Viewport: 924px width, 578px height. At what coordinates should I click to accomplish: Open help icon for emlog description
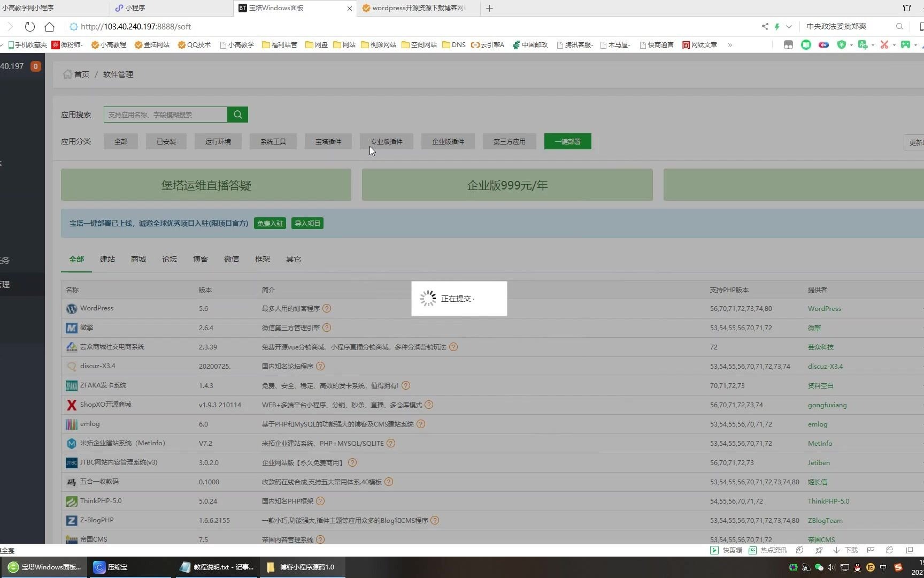pyautogui.click(x=421, y=424)
